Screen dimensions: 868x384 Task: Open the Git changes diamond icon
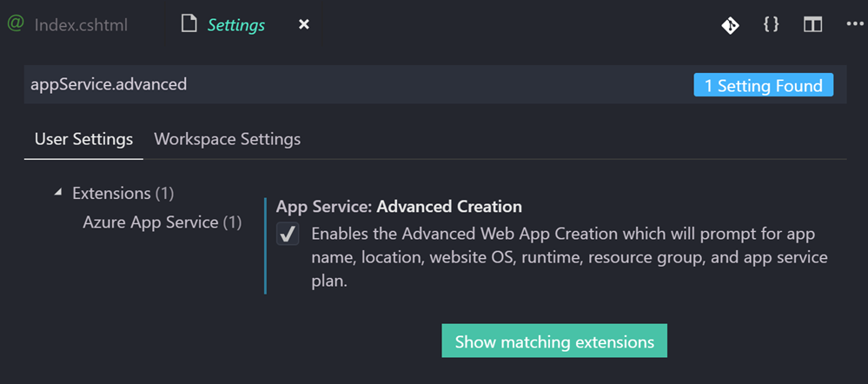pos(731,25)
